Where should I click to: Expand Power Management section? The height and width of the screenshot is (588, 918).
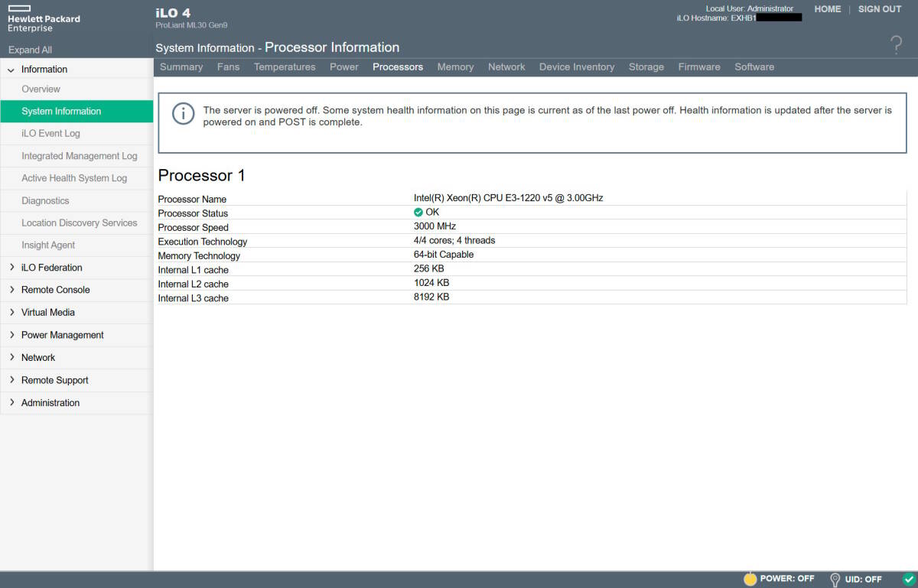pyautogui.click(x=11, y=335)
